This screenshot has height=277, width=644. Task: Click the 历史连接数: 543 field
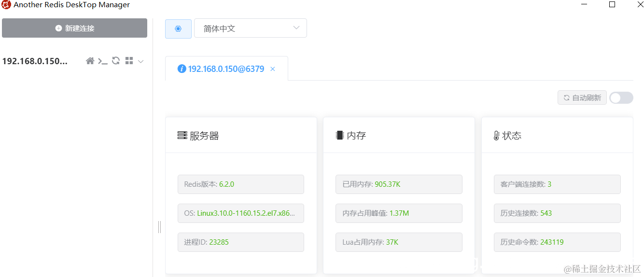(557, 213)
